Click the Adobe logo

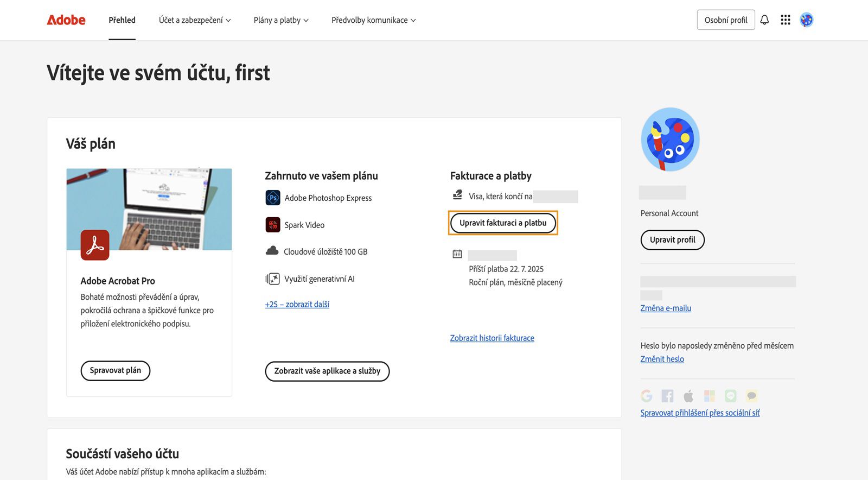[65, 20]
